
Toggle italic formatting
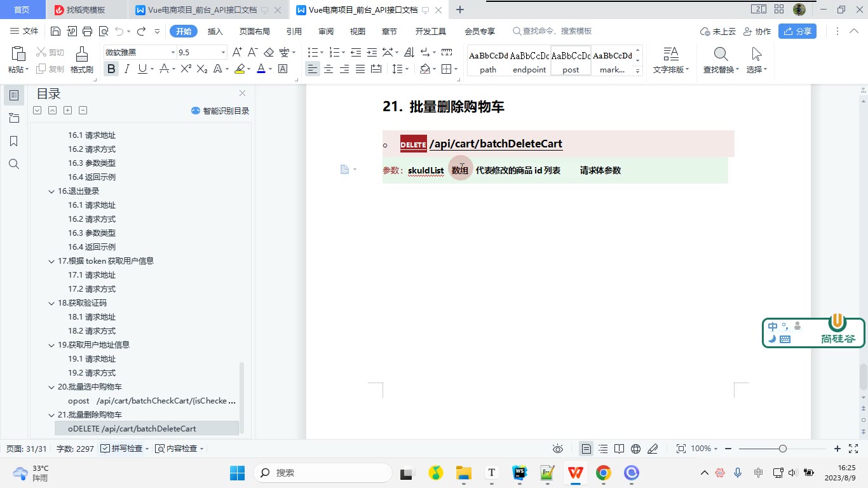coord(127,69)
